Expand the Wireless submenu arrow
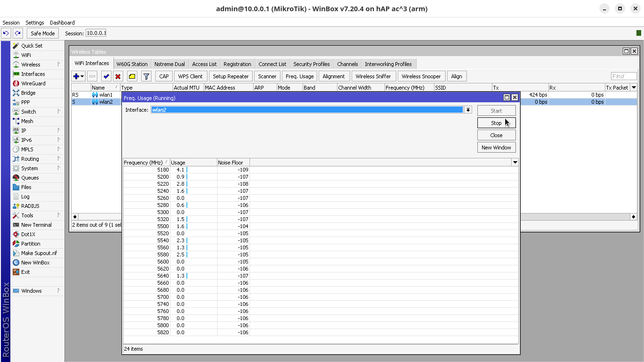644x362 pixels. (59, 65)
